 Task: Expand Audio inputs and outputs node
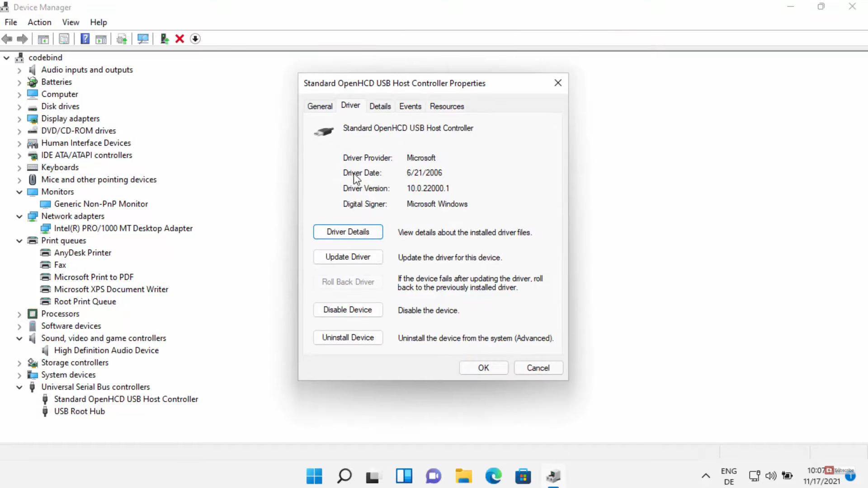[19, 70]
